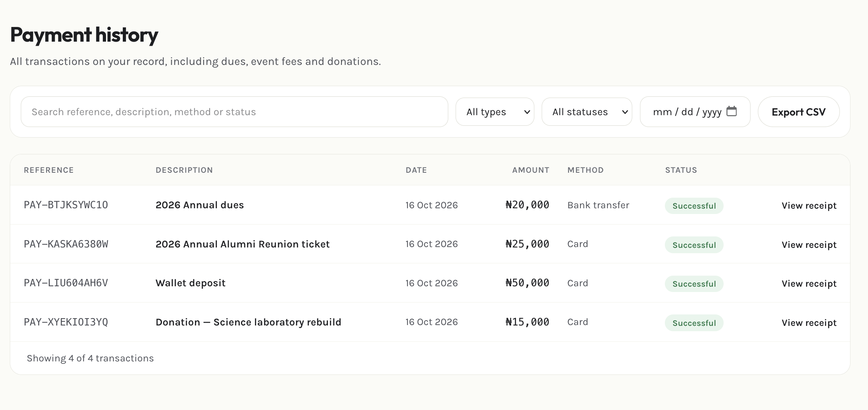868x410 pixels.
Task: Click the METHOD column header
Action: pyautogui.click(x=586, y=170)
